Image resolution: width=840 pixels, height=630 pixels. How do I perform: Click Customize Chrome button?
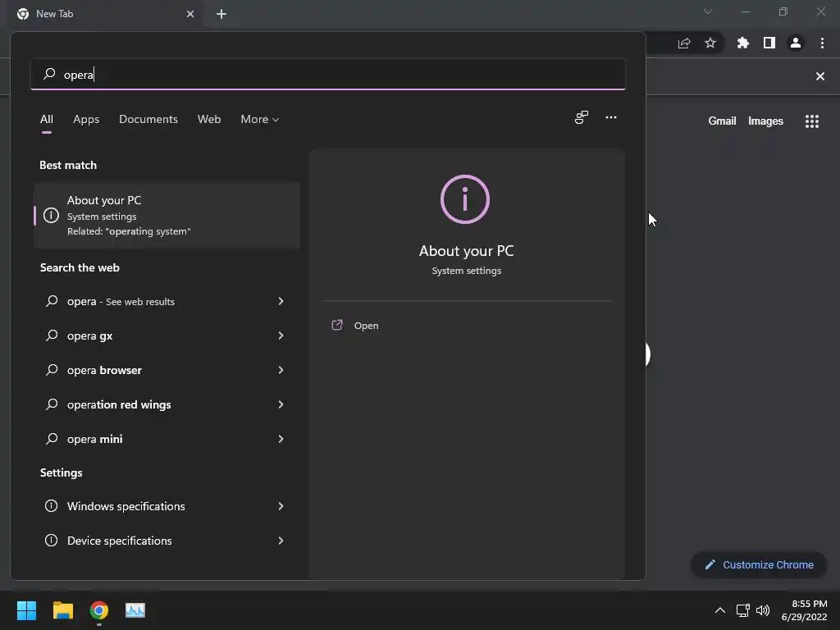pos(759,564)
